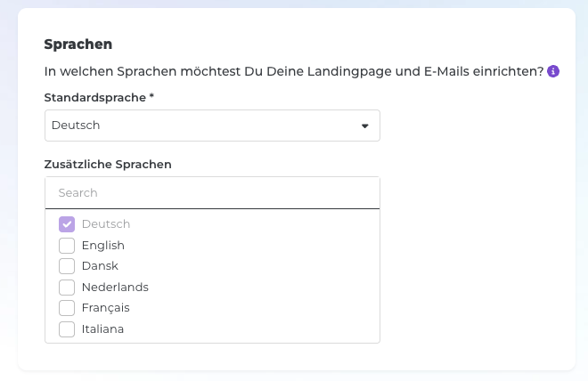Click the purple info icon

pos(553,71)
